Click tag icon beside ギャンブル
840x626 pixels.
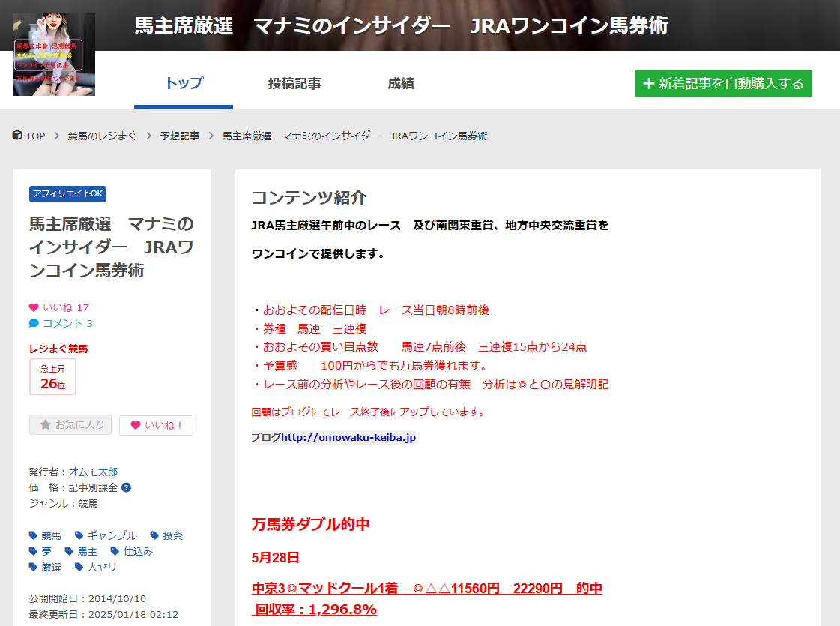click(x=79, y=535)
